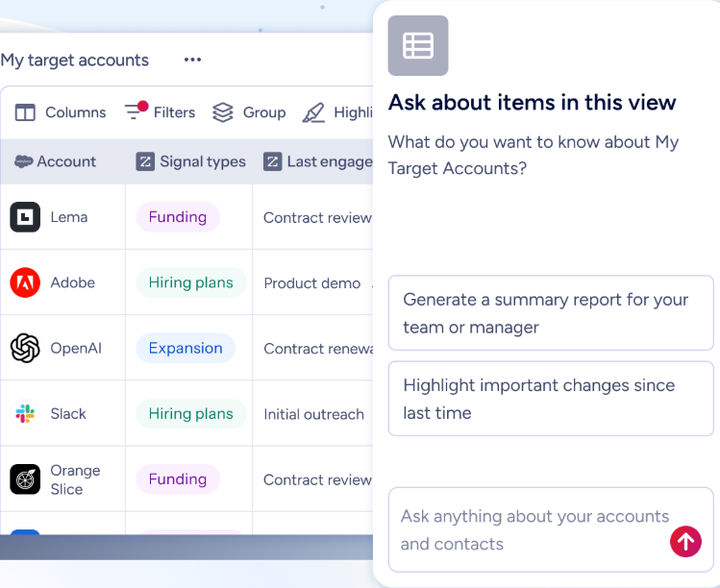Click the OpenAI logo icon

tap(25, 348)
